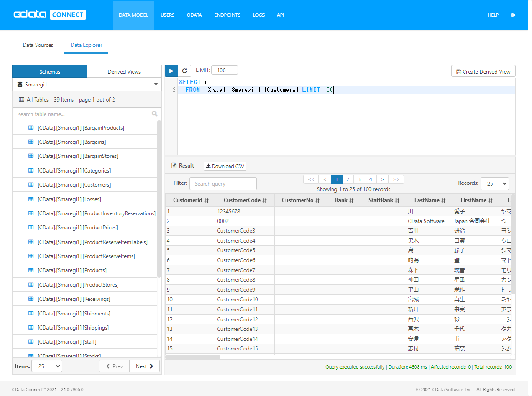
Task: Click the search magnifier in table search
Action: click(154, 114)
